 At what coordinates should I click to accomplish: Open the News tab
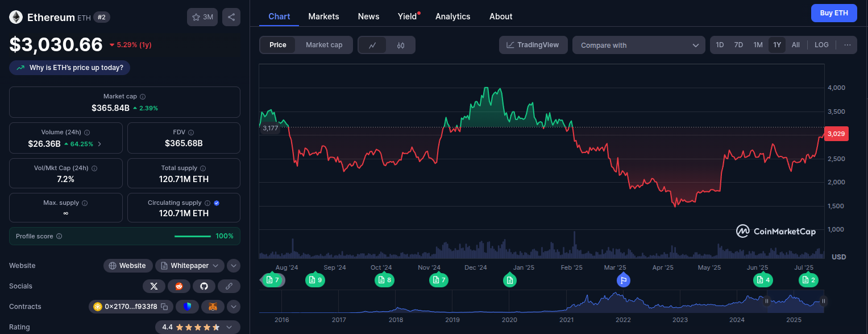[x=368, y=17]
